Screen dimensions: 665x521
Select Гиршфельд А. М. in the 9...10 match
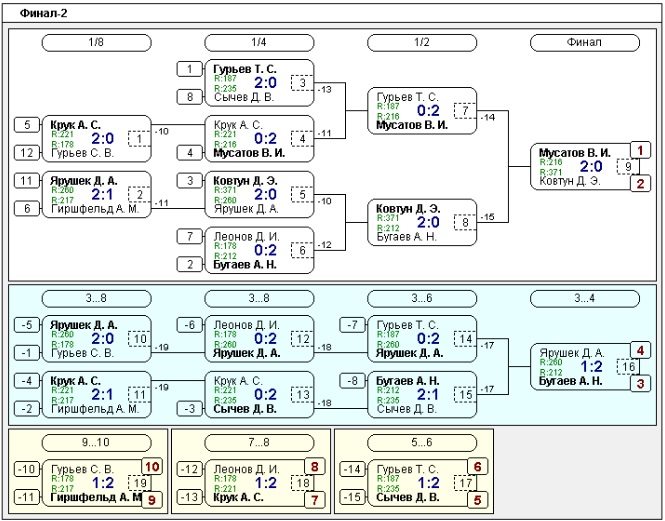point(96,497)
